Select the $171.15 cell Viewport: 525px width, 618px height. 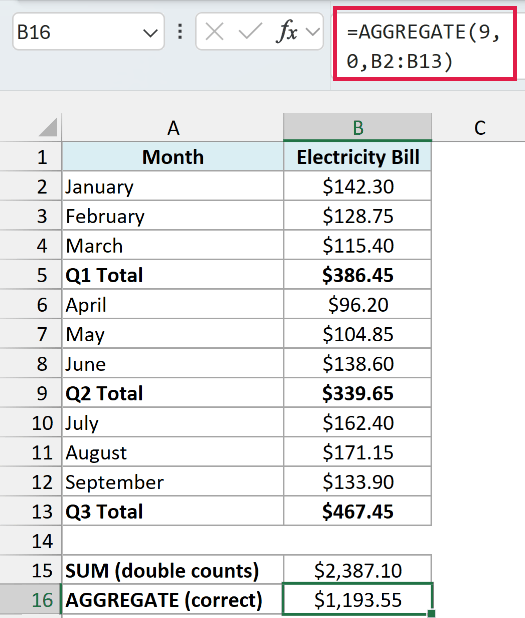coord(357,452)
